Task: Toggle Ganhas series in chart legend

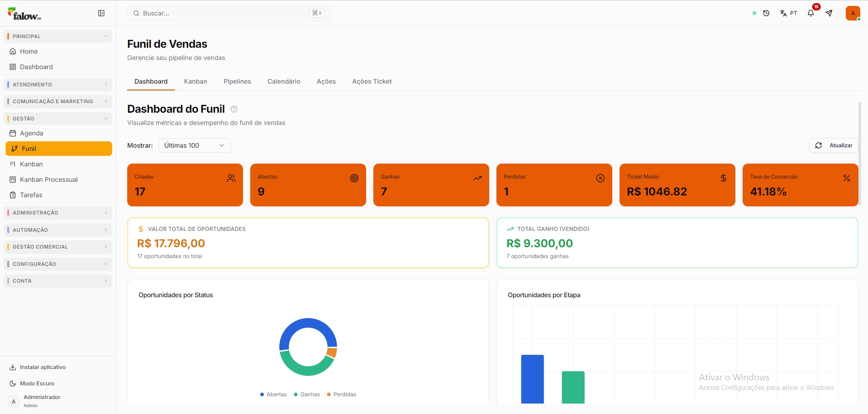Action: [x=307, y=394]
